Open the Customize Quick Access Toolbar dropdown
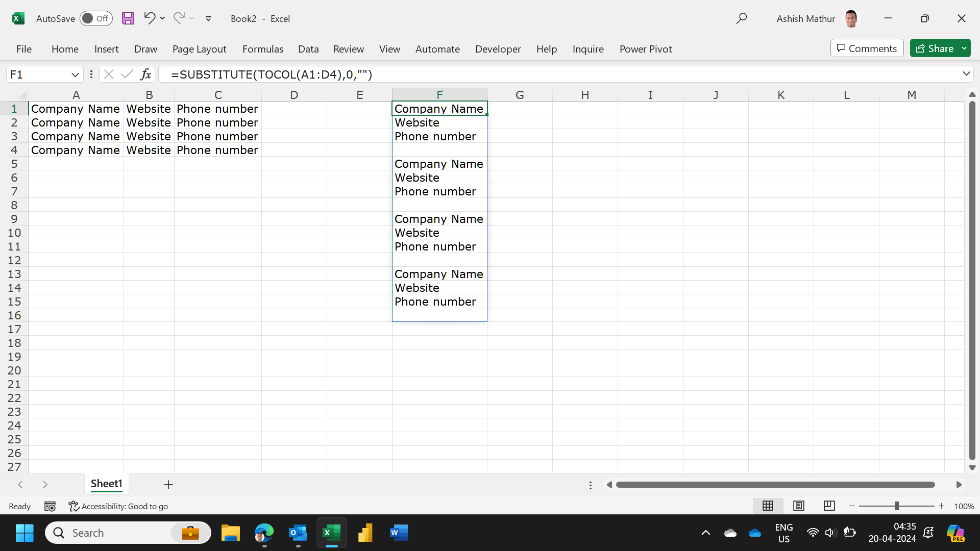The height and width of the screenshot is (551, 980). click(208, 18)
